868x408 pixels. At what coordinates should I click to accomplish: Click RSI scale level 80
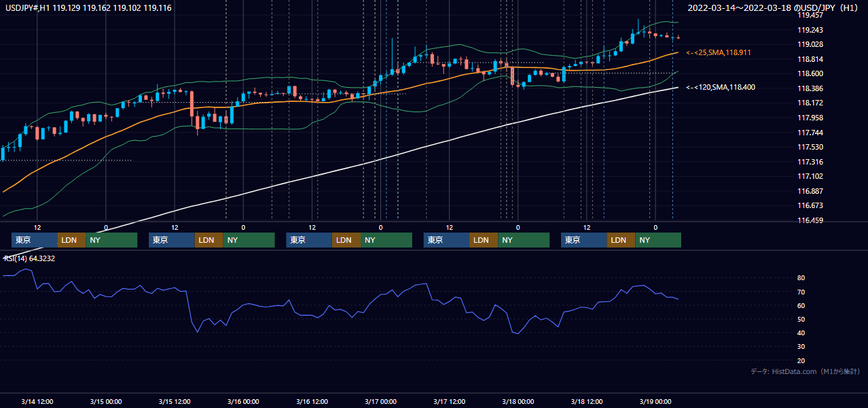(801, 278)
